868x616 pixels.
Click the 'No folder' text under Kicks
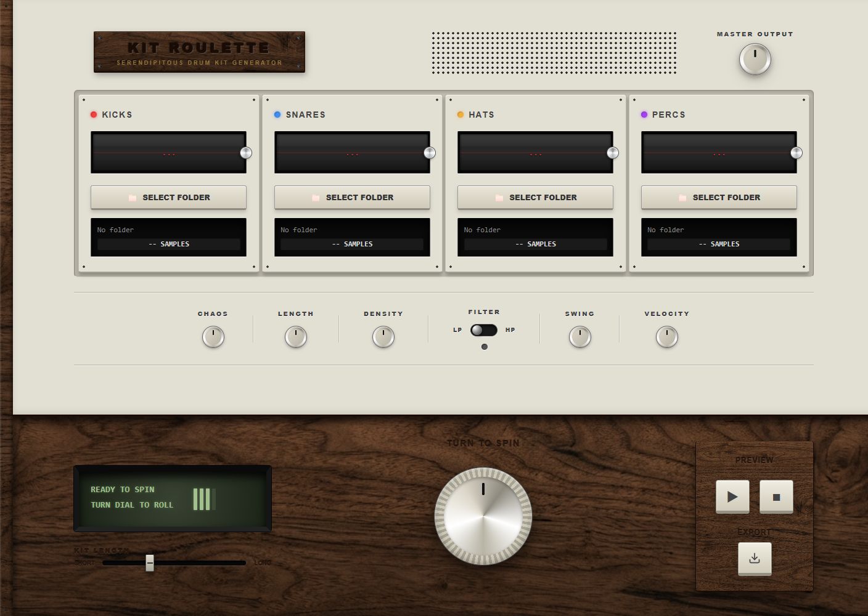[x=115, y=230]
